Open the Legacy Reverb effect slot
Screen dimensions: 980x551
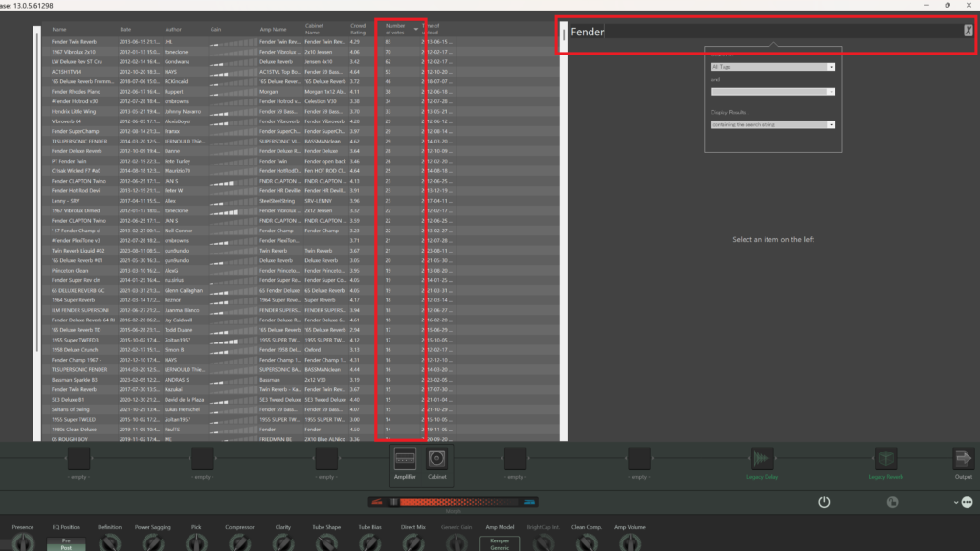coord(885,458)
